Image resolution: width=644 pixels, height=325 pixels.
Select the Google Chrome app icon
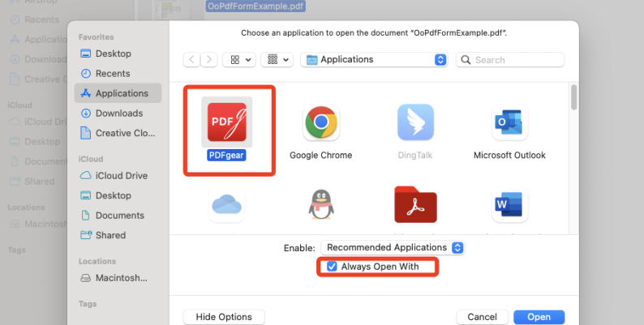point(321,122)
